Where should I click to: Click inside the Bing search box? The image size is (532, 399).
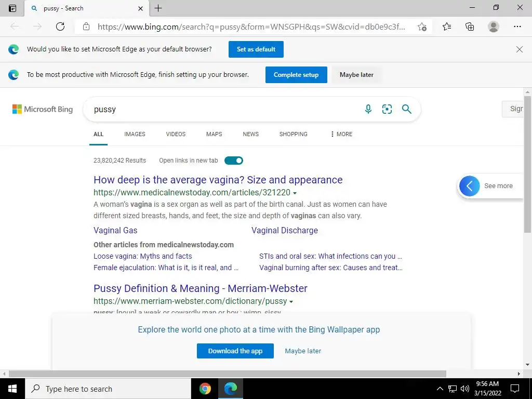click(224, 109)
